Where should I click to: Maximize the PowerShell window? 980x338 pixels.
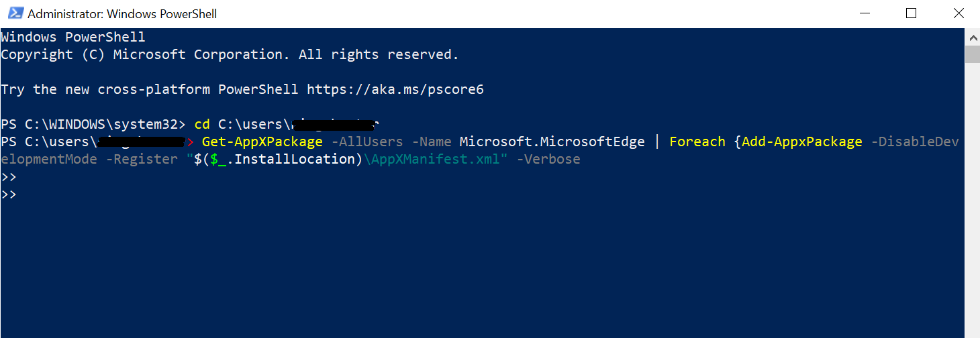[911, 13]
